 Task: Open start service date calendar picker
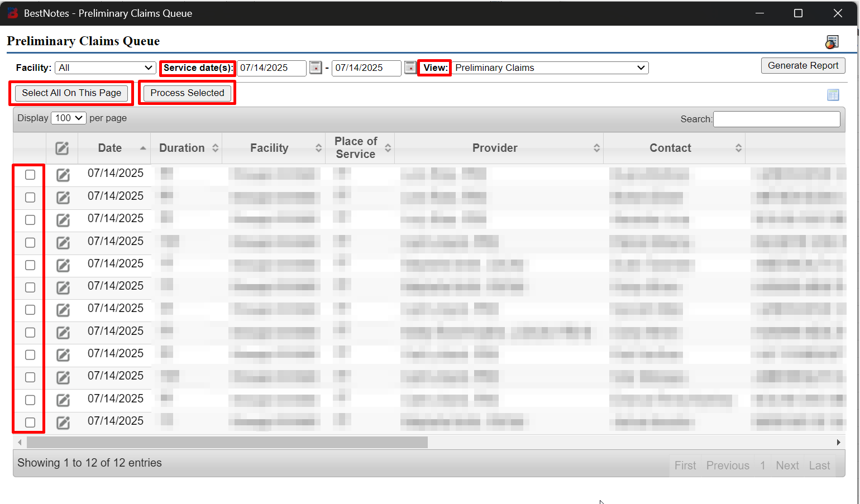[x=316, y=68]
